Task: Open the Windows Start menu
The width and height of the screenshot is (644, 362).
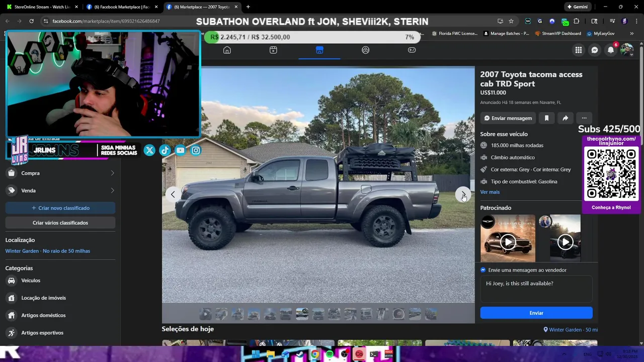Action: coord(256,354)
